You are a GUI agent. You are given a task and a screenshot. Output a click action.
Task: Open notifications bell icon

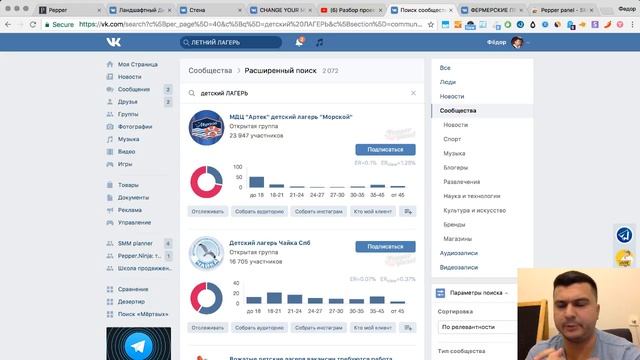tap(300, 42)
